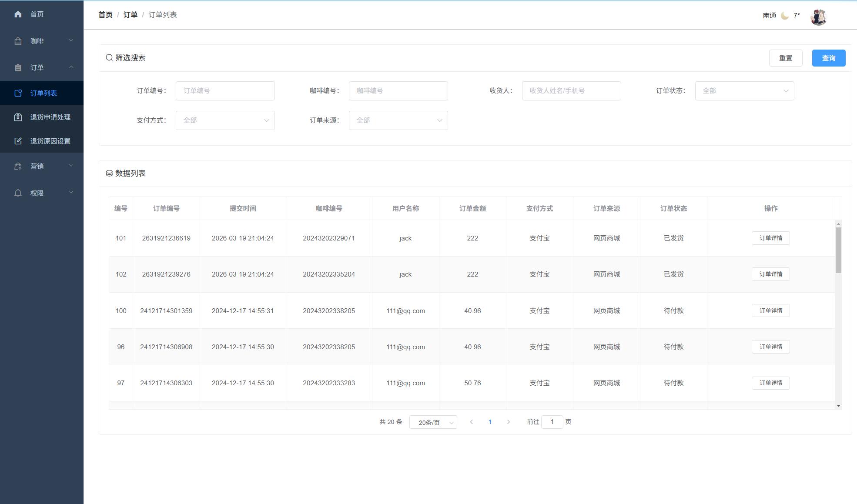Open the order source dropdown

398,120
